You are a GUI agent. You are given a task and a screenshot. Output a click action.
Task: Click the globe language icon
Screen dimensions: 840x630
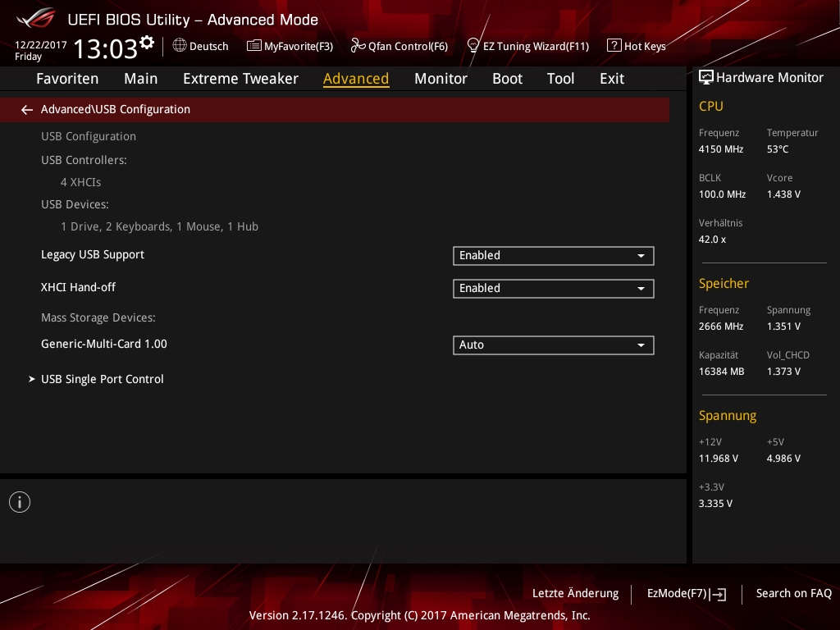coord(180,46)
